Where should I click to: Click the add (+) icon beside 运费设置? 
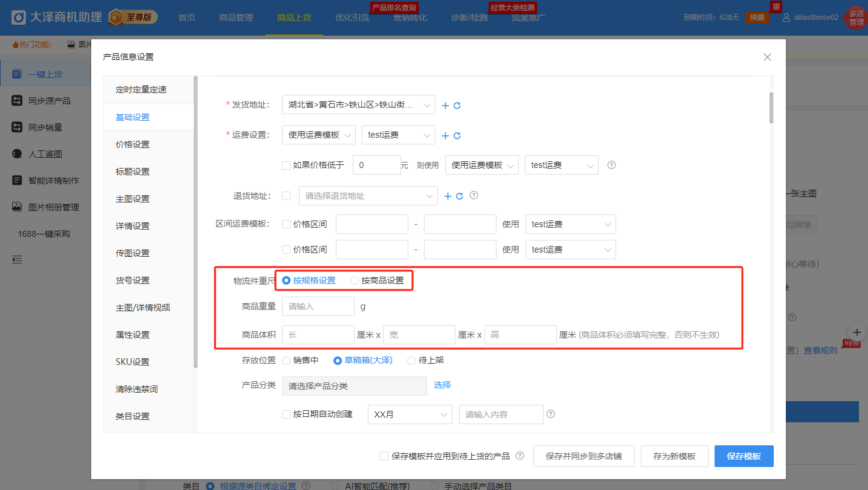coord(446,136)
